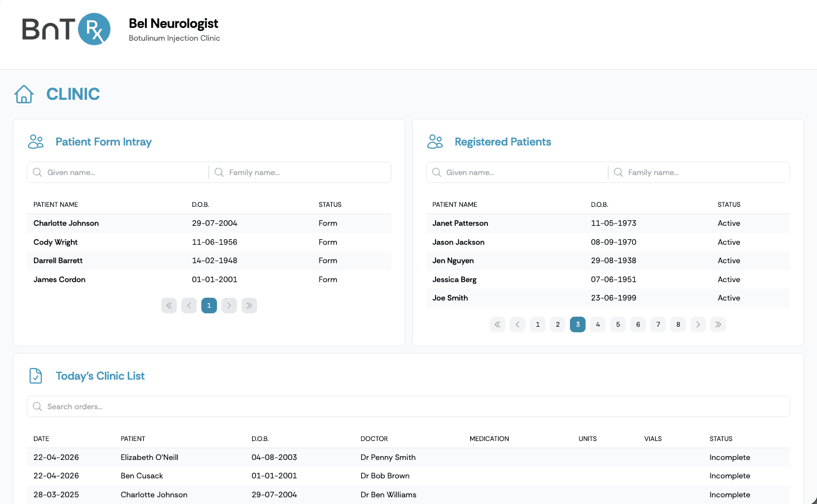Select registered patient Jessica Berg
817x504 pixels.
tap(608, 279)
